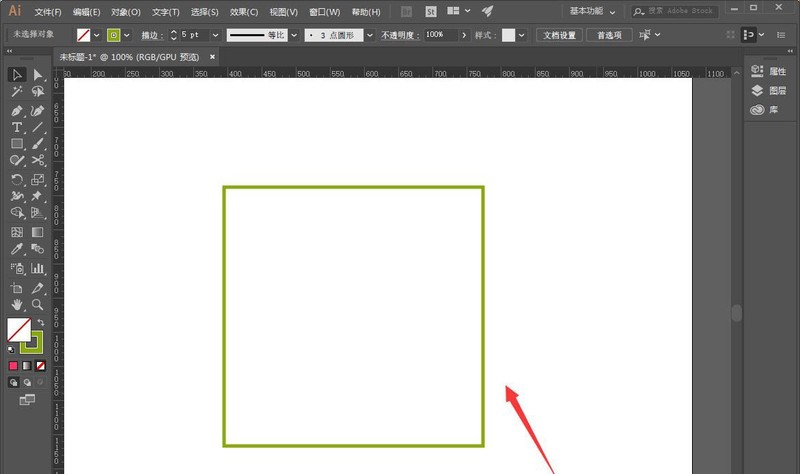This screenshot has height=474, width=800.
Task: Open the 窗口(W) menu
Action: pos(324,12)
